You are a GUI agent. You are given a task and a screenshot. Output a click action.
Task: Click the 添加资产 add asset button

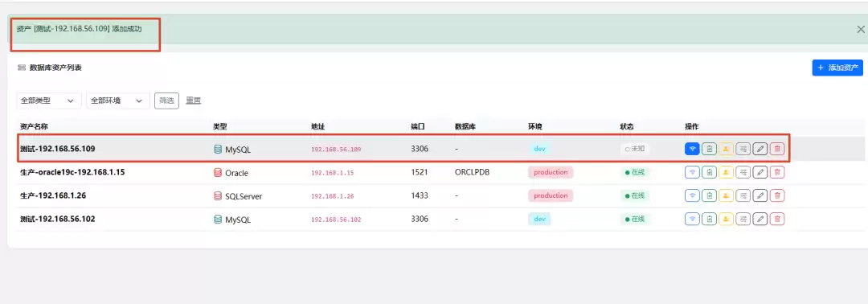837,68
